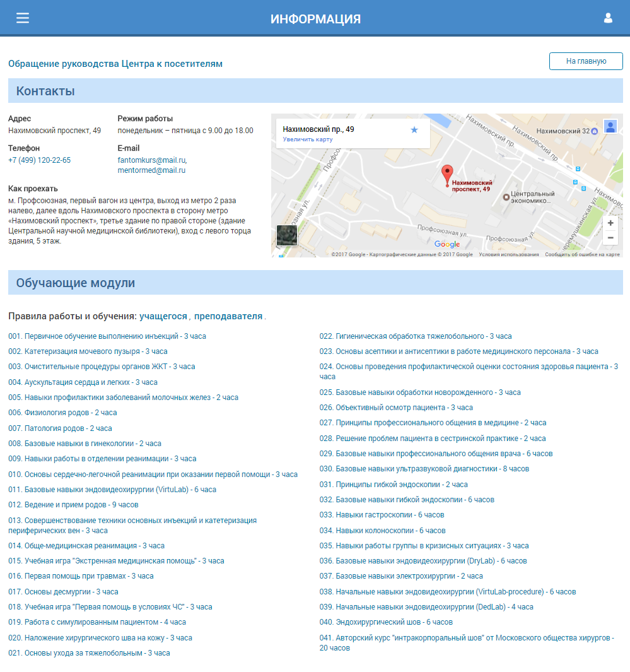The height and width of the screenshot is (672, 630).
Task: Open rules for учащегося
Action: (x=163, y=317)
